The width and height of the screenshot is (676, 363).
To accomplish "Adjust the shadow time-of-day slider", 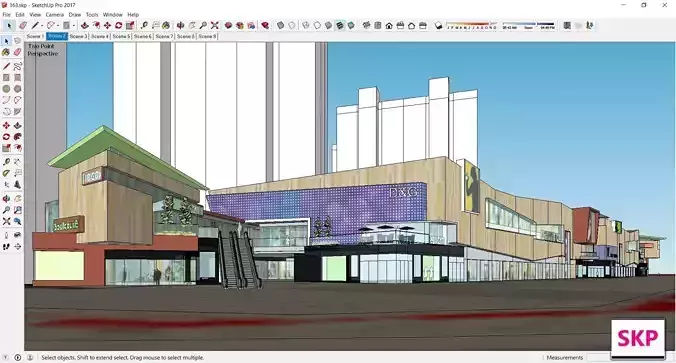I will pos(529,25).
